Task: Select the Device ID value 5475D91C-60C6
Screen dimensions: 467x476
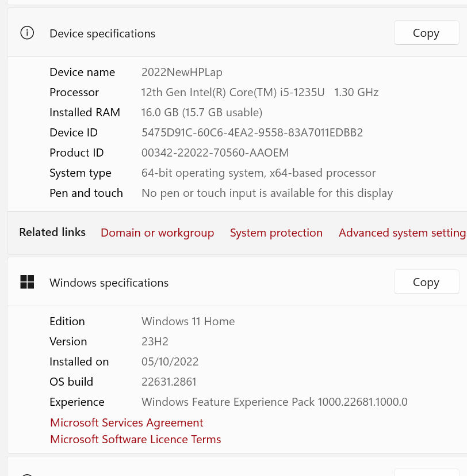Action: [252, 132]
